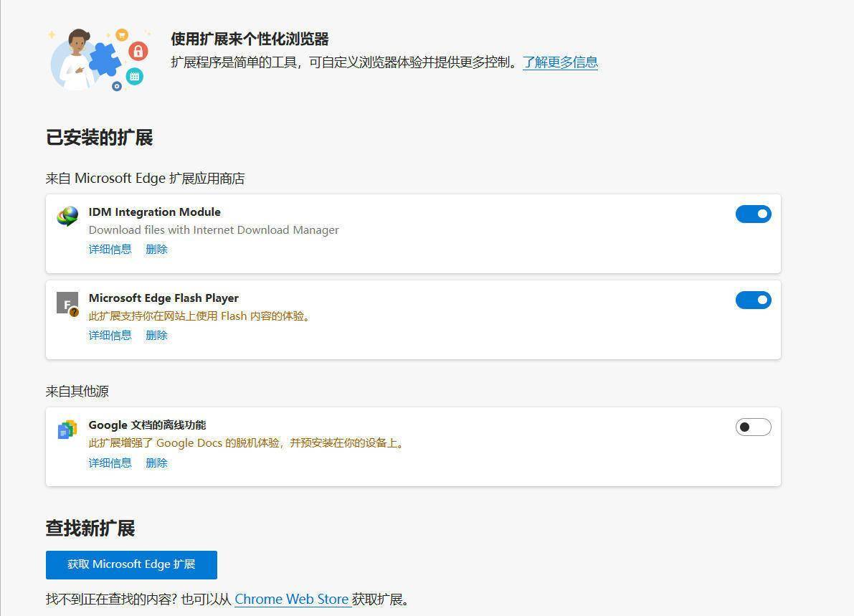The image size is (854, 616).
Task: Click the Flash 内容的体验 description text
Action: pyautogui.click(x=199, y=316)
